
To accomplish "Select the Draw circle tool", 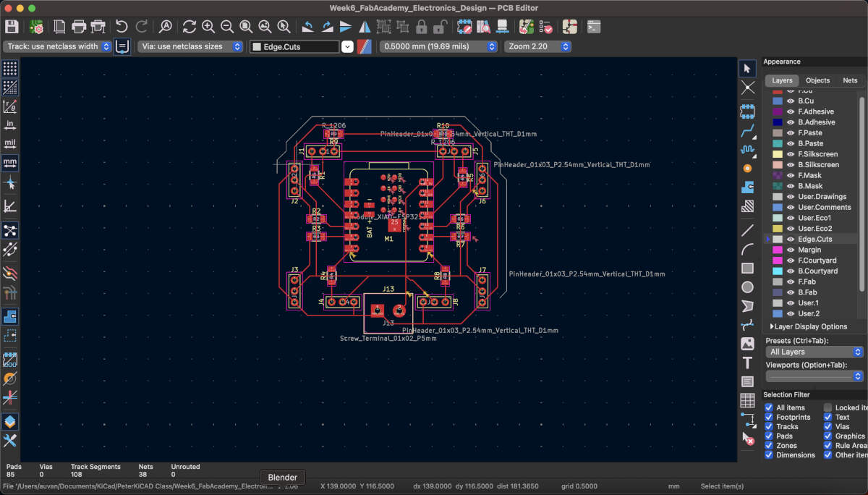I will (x=748, y=287).
